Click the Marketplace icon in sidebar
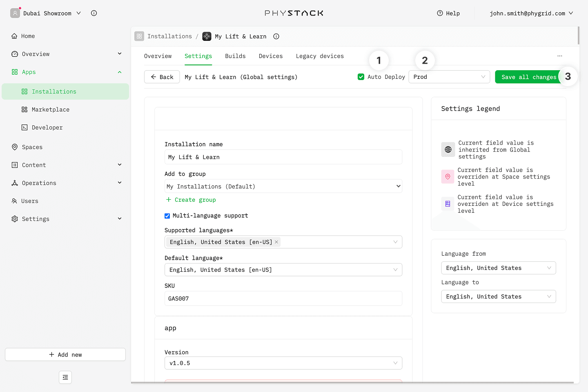Image resolution: width=588 pixels, height=392 pixels. (24, 109)
